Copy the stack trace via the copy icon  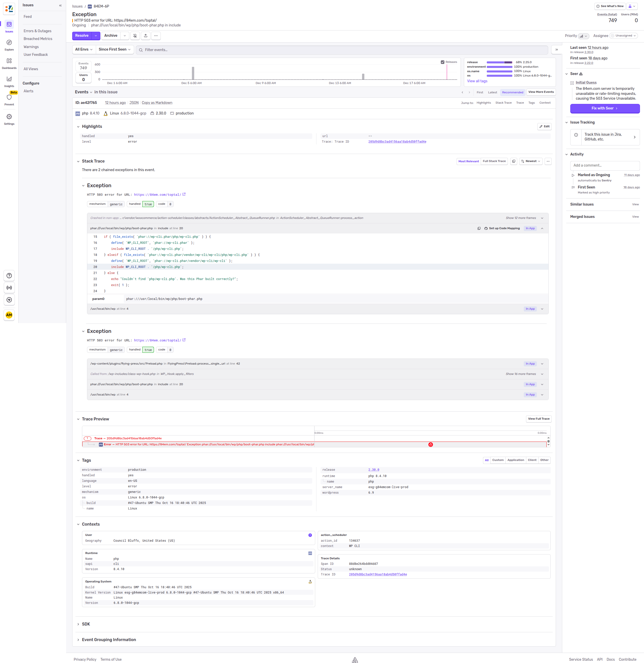click(x=514, y=161)
